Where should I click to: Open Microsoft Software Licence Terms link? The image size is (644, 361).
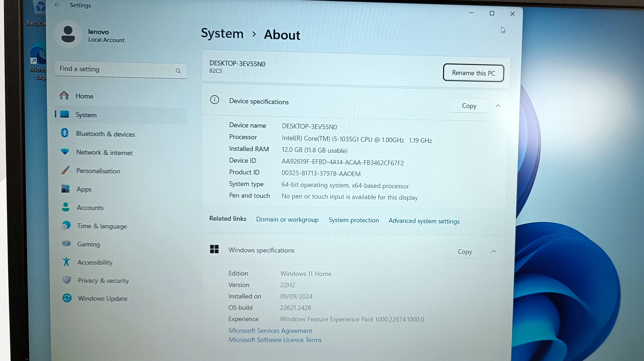[275, 340]
